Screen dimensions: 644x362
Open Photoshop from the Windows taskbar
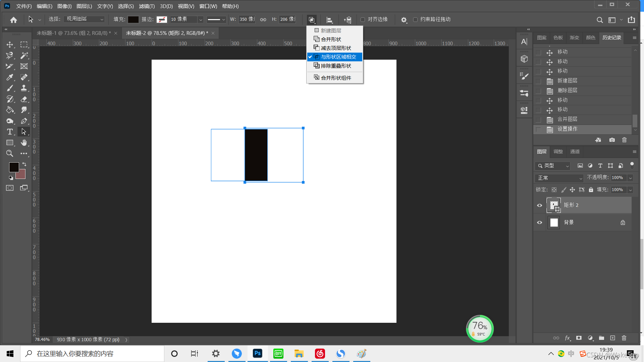[257, 353]
